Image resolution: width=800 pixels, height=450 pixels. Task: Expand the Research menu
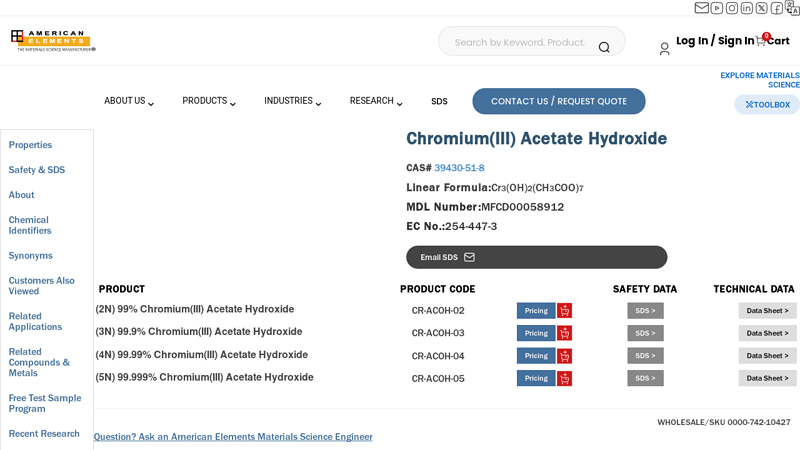(376, 101)
